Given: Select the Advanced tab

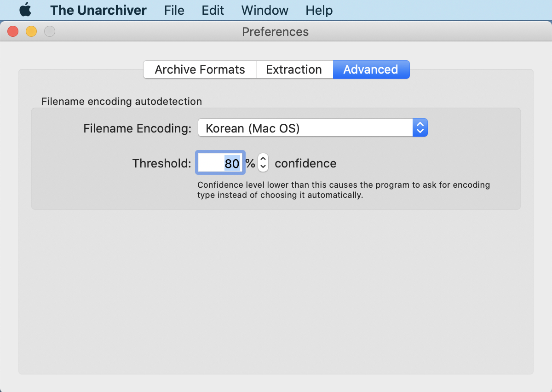Looking at the screenshot, I should (x=371, y=69).
